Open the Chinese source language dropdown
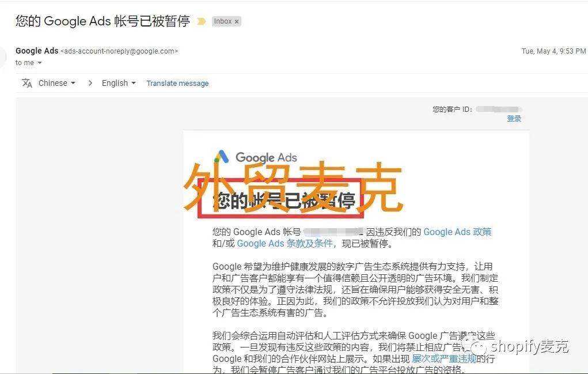 [56, 83]
